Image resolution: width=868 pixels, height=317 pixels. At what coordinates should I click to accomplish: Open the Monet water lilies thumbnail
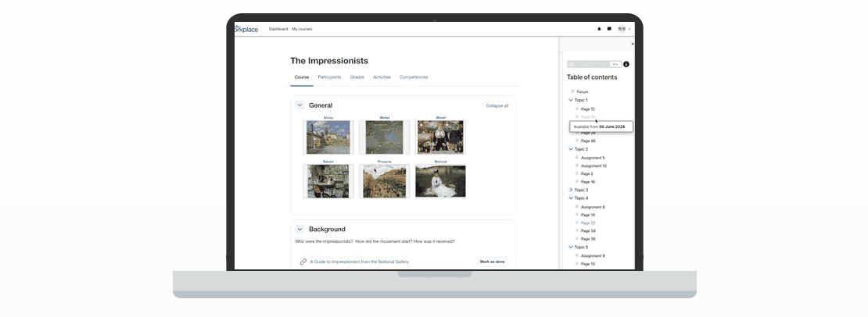pos(384,137)
